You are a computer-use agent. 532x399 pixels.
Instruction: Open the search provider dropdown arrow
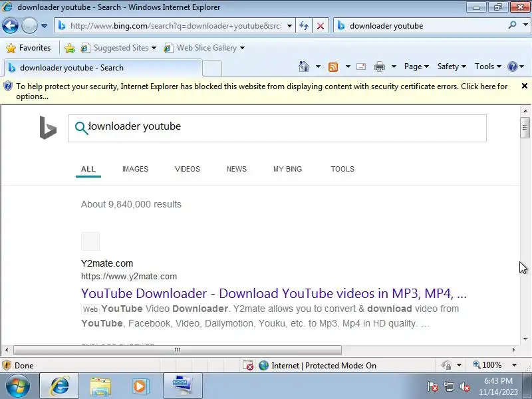(x=525, y=25)
